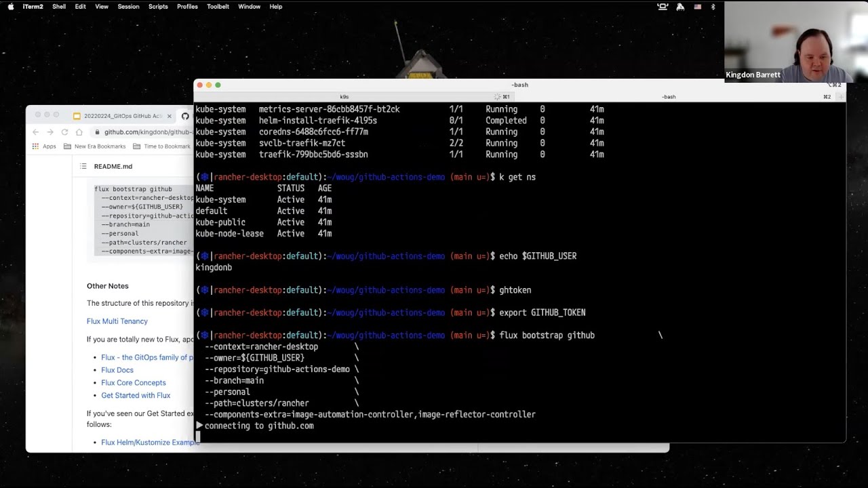Open the README table of contents icon
Screen dimensions: 868x488
(x=83, y=166)
